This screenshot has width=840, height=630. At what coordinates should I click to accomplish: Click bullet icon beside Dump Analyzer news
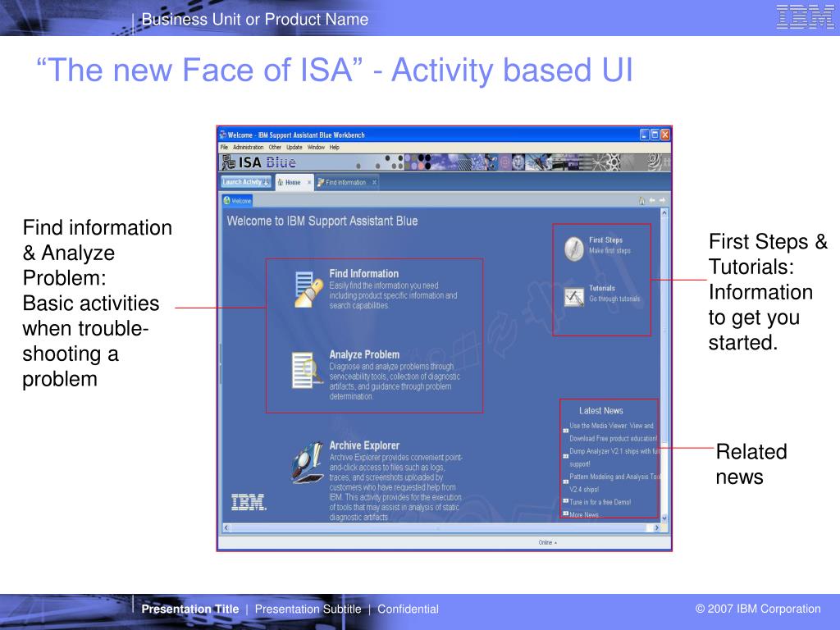[x=565, y=456]
